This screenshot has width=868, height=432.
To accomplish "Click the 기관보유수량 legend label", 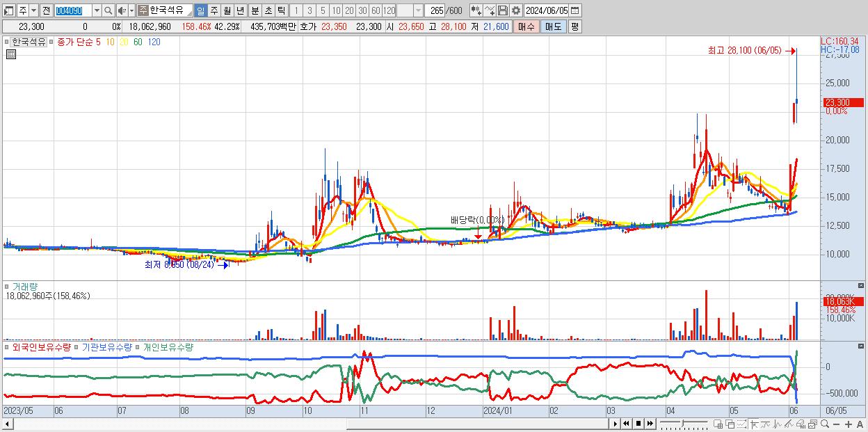I will [x=107, y=346].
